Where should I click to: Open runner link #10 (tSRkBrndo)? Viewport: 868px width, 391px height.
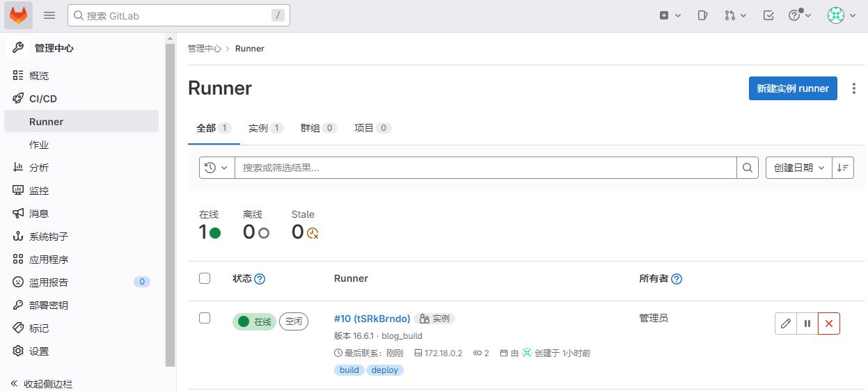(x=372, y=319)
